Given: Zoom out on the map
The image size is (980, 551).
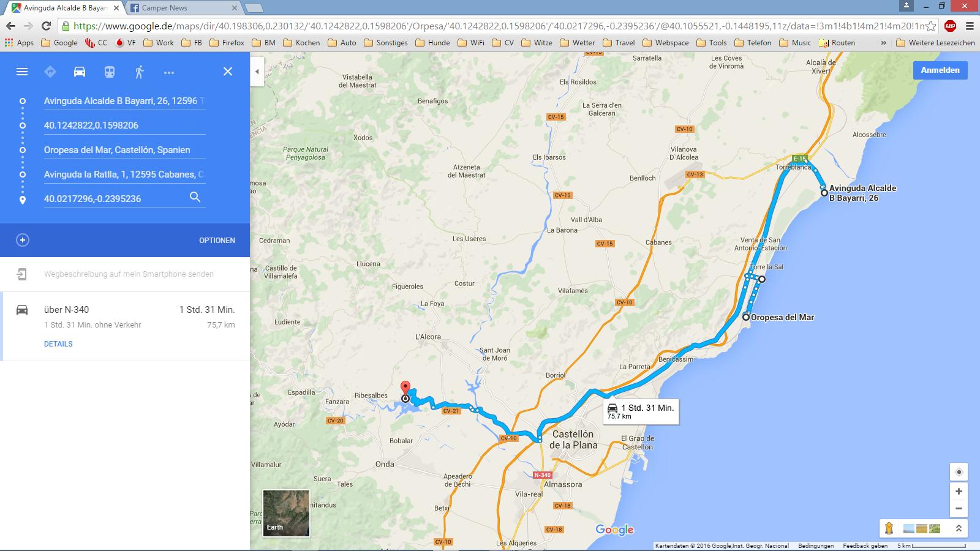Looking at the screenshot, I should (x=959, y=509).
